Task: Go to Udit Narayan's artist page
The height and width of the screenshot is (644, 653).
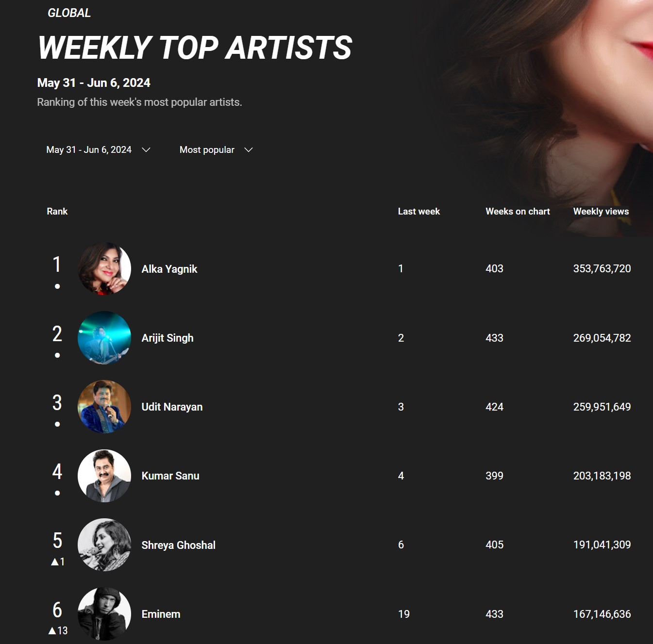Action: (172, 407)
